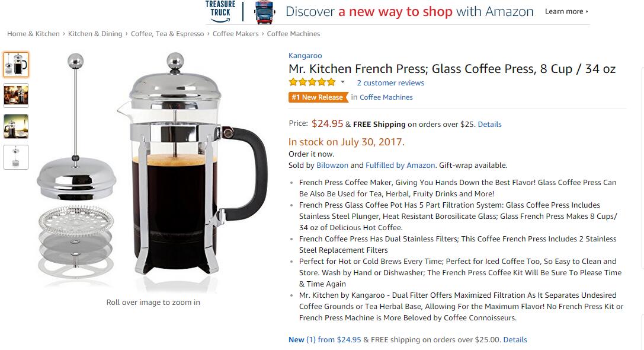This screenshot has height=350, width=644.
Task: Open the Coffee Makers breadcrumb link
Action: point(235,34)
